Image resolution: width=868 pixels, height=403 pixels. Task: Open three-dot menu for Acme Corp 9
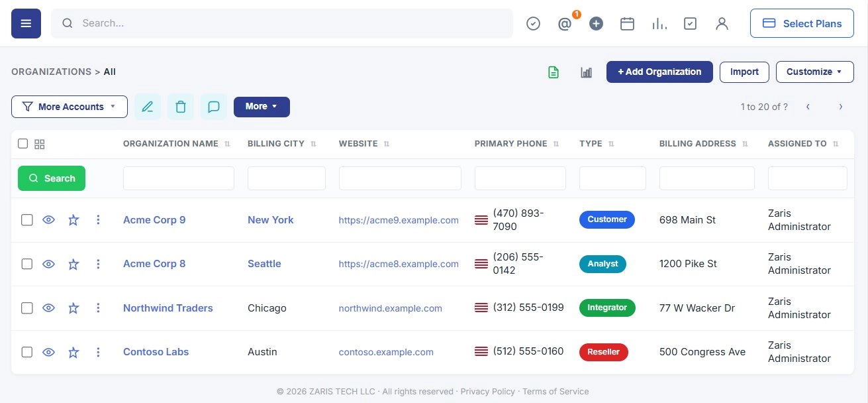click(x=98, y=220)
